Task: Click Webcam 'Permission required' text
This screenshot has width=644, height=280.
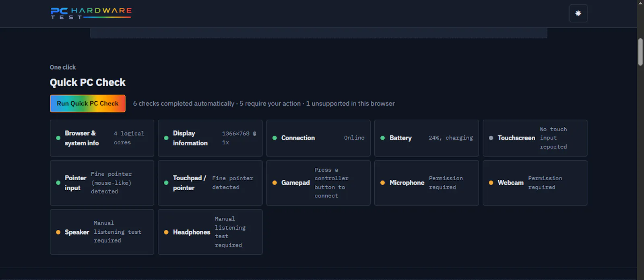Action: [x=545, y=183]
